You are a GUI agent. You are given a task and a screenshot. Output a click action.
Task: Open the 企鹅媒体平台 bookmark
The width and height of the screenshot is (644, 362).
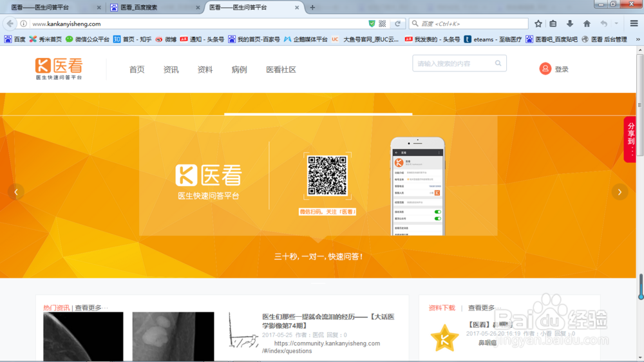pyautogui.click(x=305, y=39)
